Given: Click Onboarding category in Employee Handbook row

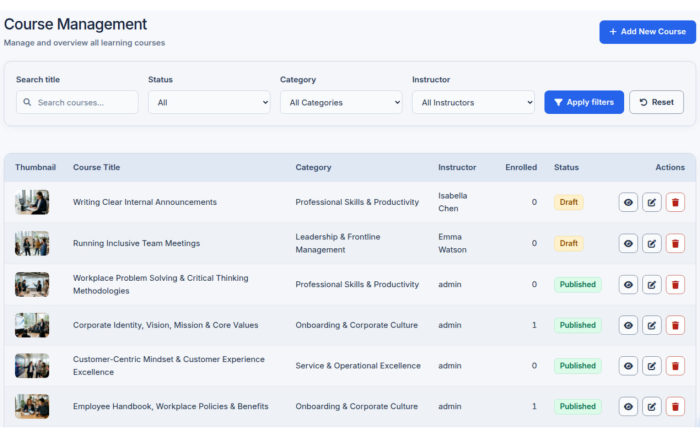Looking at the screenshot, I should (x=356, y=406).
